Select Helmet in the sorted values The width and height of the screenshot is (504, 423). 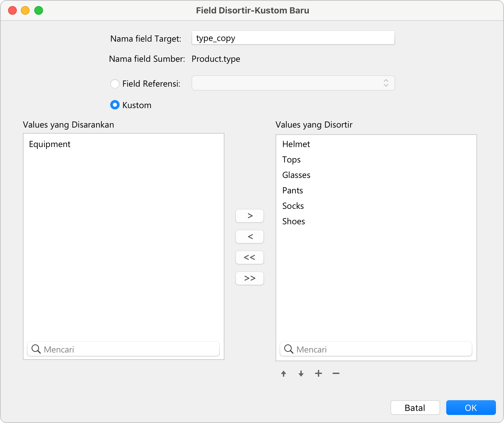tap(296, 144)
